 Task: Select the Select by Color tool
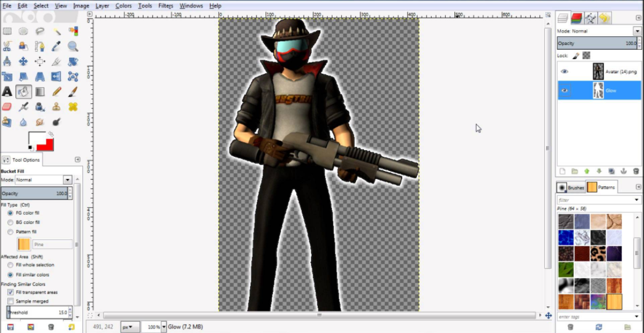click(x=73, y=31)
